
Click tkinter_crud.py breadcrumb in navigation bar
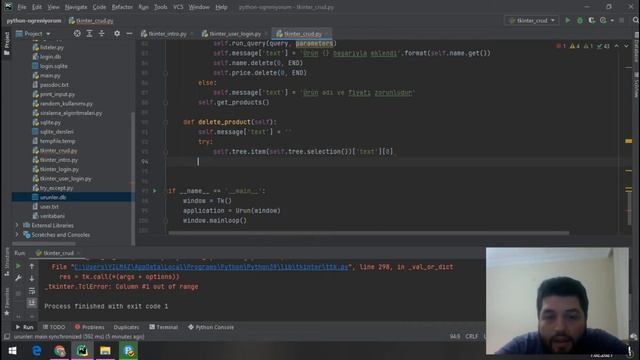pyautogui.click(x=91, y=20)
